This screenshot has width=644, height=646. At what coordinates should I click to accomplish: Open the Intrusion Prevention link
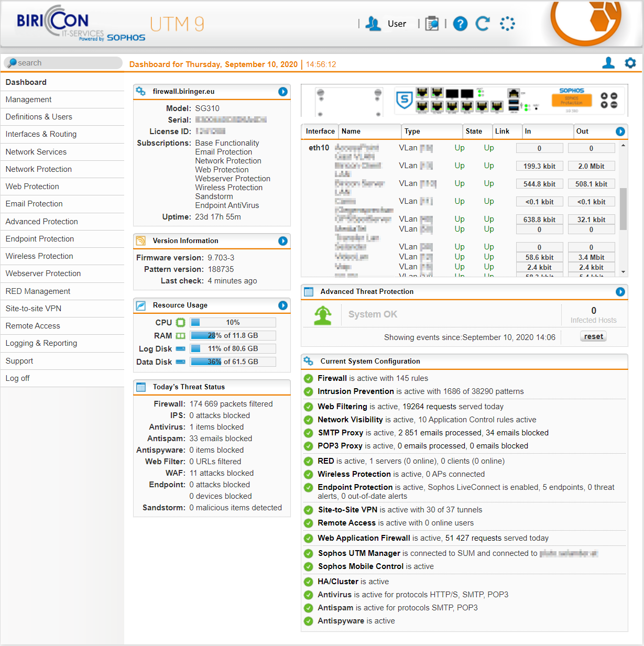pyautogui.click(x=356, y=391)
